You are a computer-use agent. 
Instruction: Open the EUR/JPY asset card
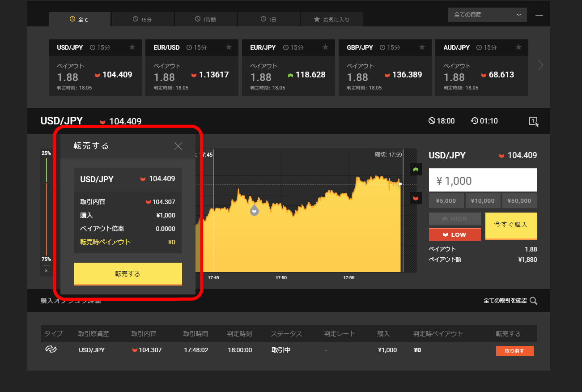click(289, 68)
